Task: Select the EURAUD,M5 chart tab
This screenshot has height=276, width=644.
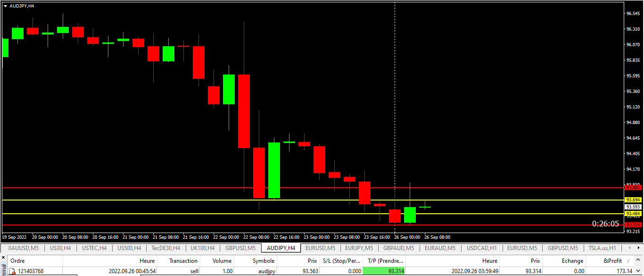Action: point(440,248)
